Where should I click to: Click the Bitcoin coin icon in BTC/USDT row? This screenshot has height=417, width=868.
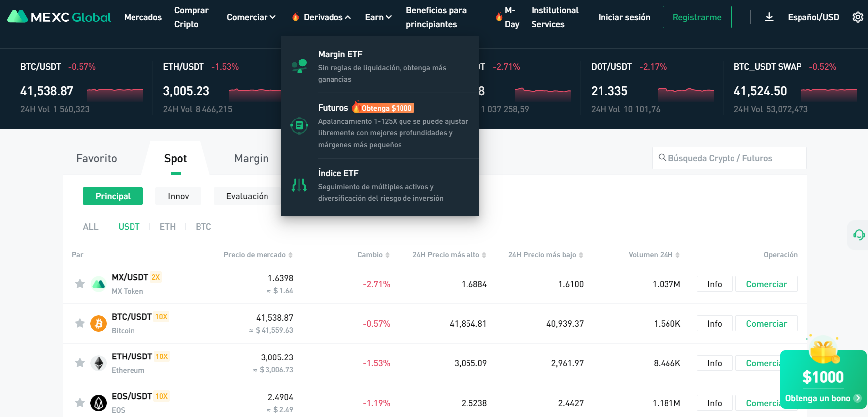tap(99, 324)
